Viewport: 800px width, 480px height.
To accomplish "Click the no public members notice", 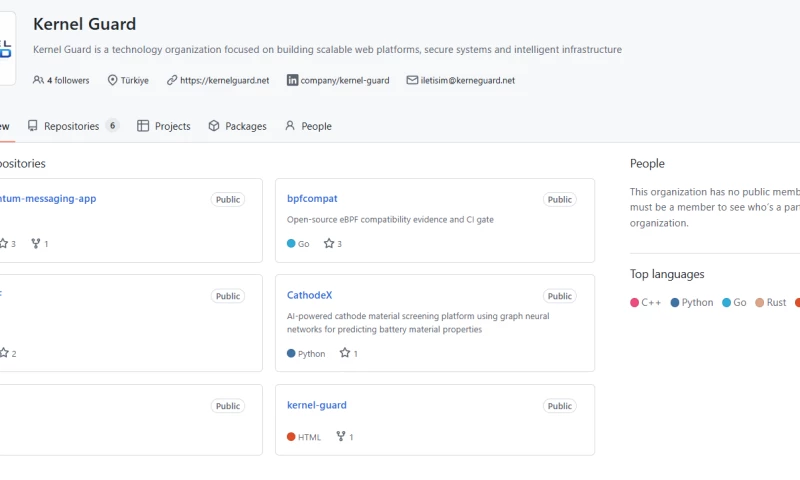I will coord(714,207).
